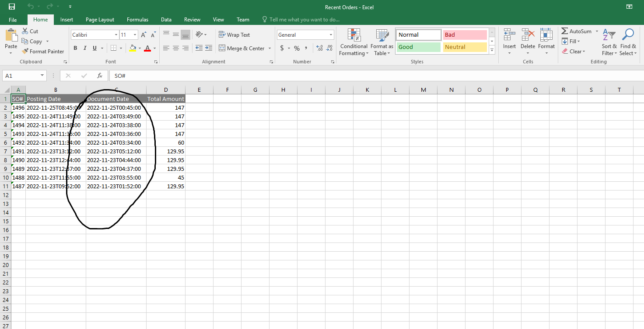Image resolution: width=644 pixels, height=329 pixels.
Task: Expand the General number format dropdown
Action: 331,35
